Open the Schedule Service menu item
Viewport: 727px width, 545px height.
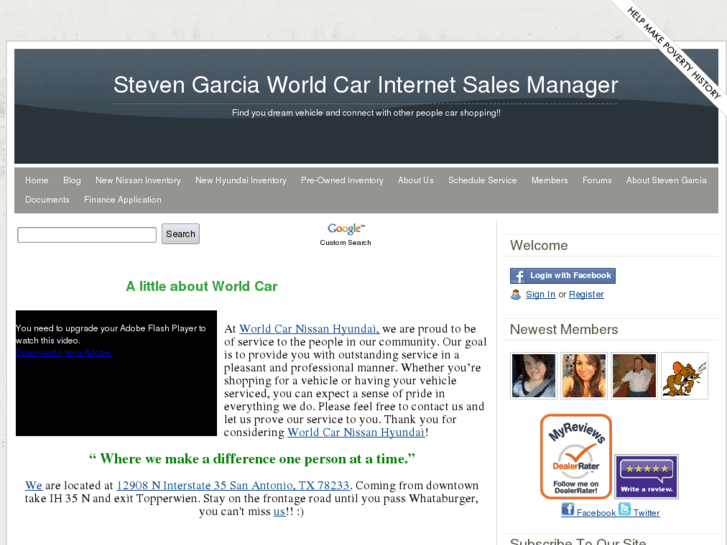(482, 180)
